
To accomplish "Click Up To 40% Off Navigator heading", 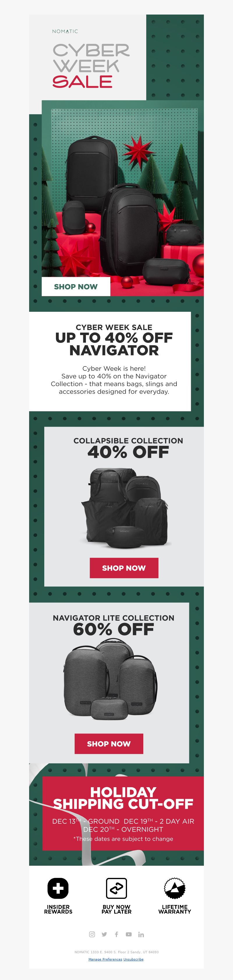I will [x=114, y=343].
